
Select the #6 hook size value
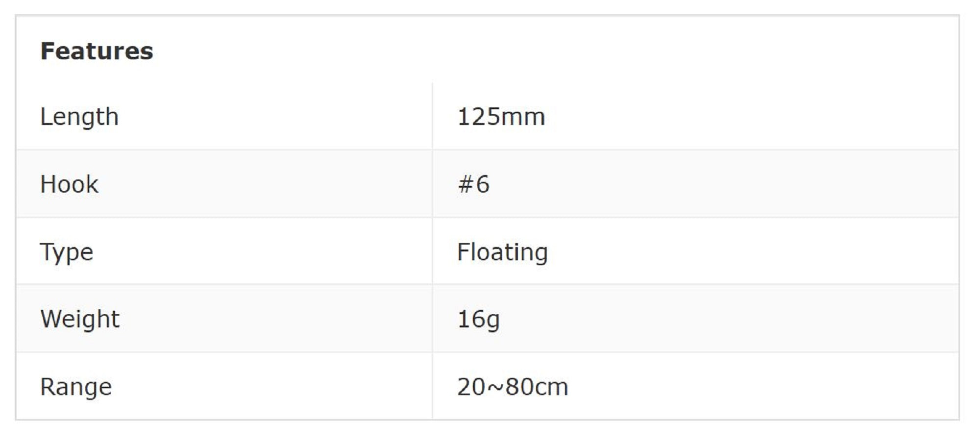(x=473, y=185)
